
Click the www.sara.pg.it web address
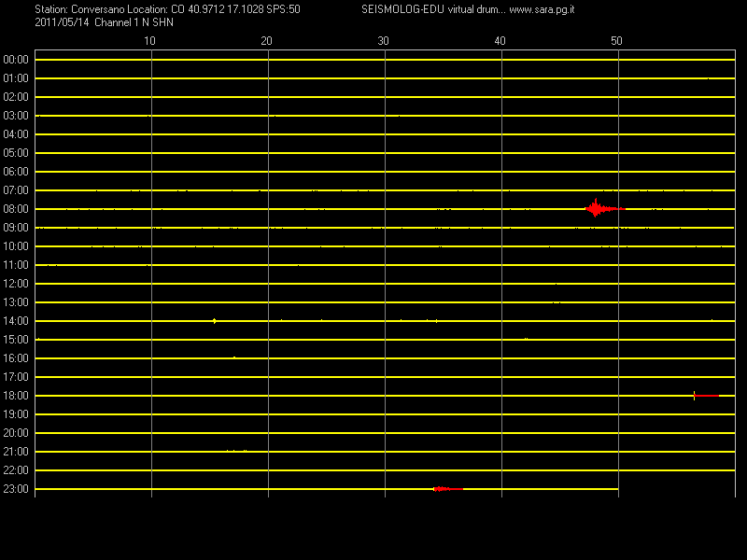542,9
